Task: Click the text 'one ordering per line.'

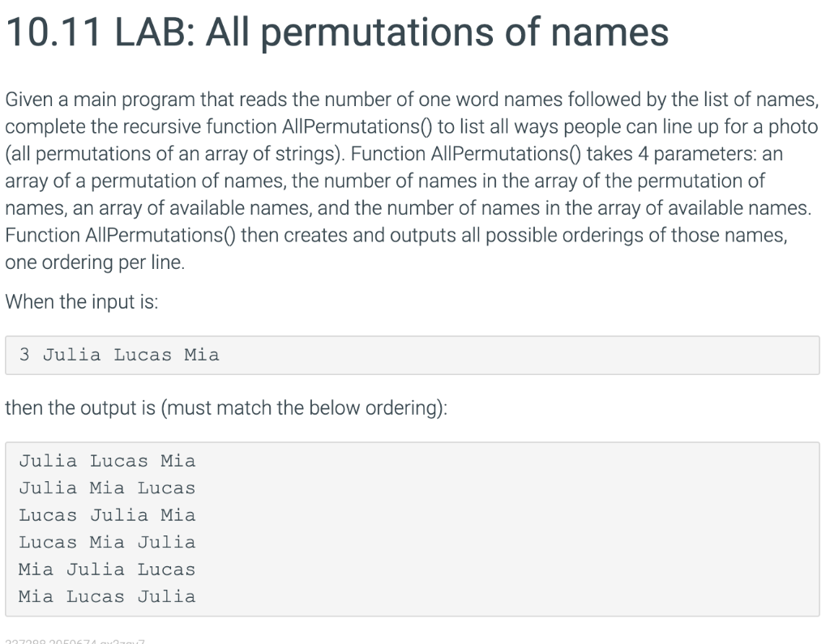Action: click(96, 262)
